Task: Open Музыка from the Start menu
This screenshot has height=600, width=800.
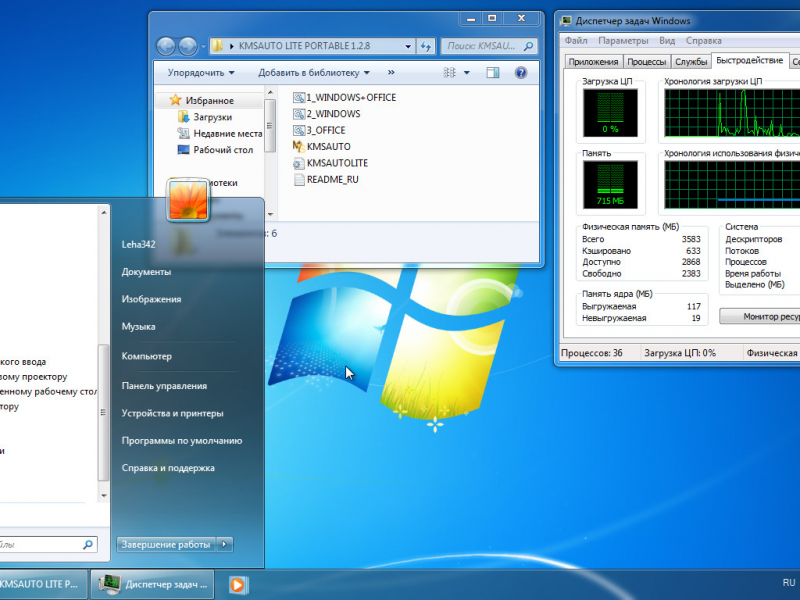Action: point(138,327)
